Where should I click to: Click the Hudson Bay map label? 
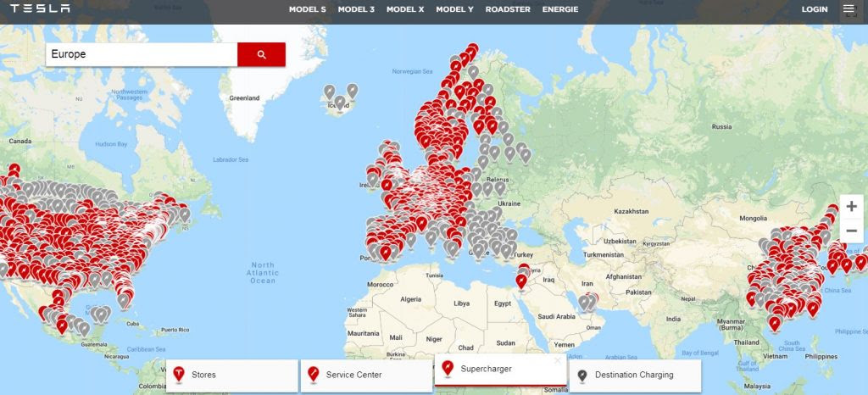[111, 144]
